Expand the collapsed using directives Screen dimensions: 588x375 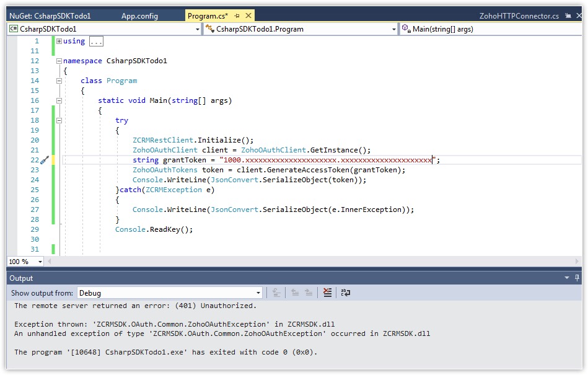(59, 42)
